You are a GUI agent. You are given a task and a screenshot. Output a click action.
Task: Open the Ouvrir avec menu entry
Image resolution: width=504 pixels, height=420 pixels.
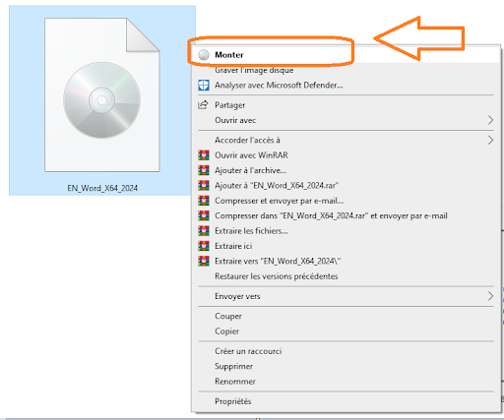[346, 120]
